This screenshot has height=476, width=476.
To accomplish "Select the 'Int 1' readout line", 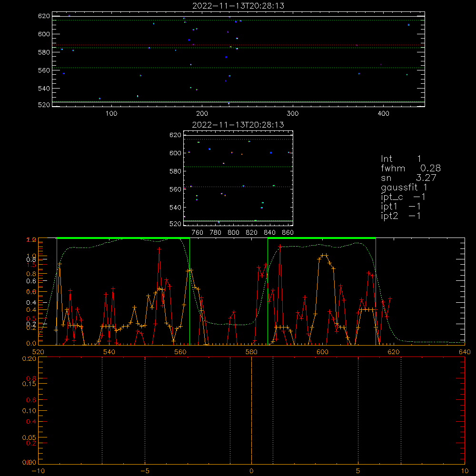I will click(x=401, y=159).
